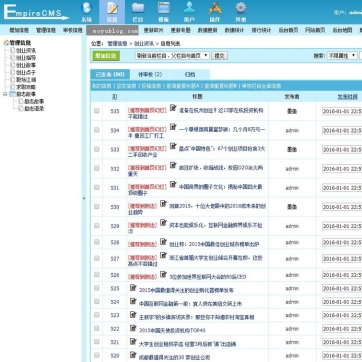Image resolution: width=362 pixels, height=362 pixels.
Task: Switch to the 待审核 (2) tab
Action: [150, 74]
